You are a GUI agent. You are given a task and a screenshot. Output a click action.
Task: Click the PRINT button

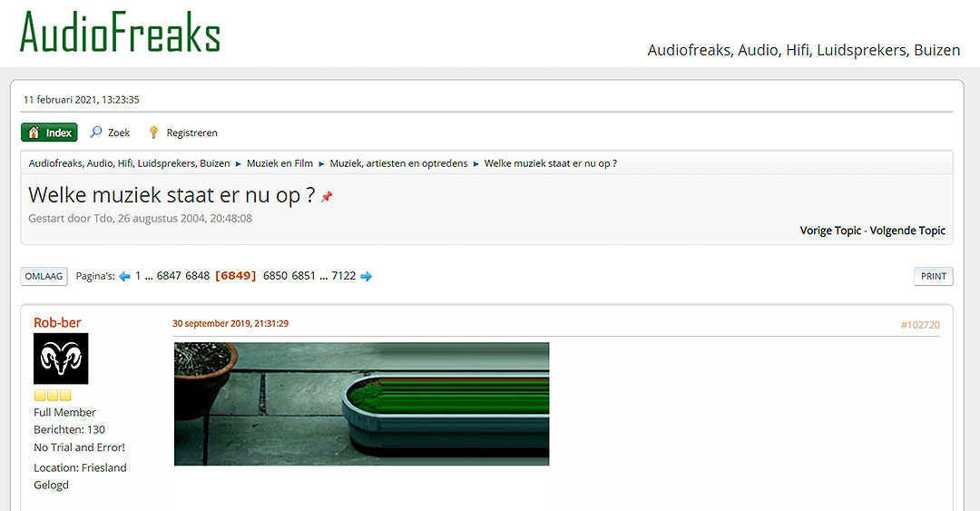click(x=933, y=276)
